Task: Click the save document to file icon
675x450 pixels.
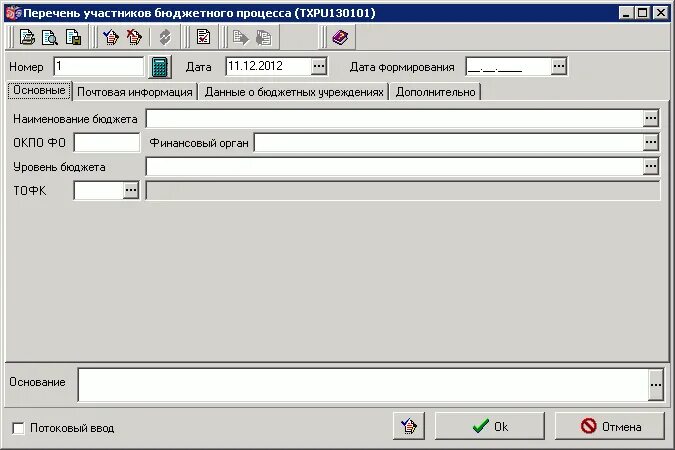Action: (73, 37)
